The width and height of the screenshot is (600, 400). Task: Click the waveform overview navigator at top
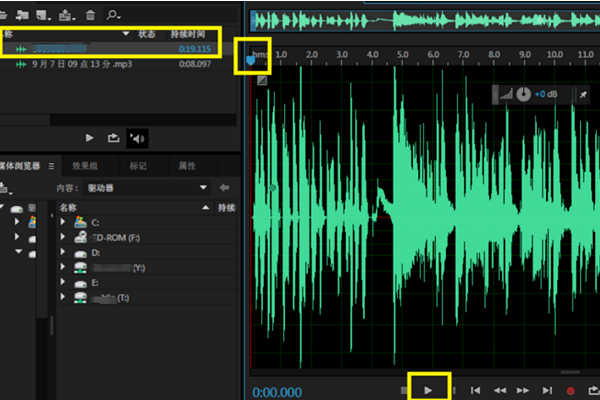click(x=425, y=20)
